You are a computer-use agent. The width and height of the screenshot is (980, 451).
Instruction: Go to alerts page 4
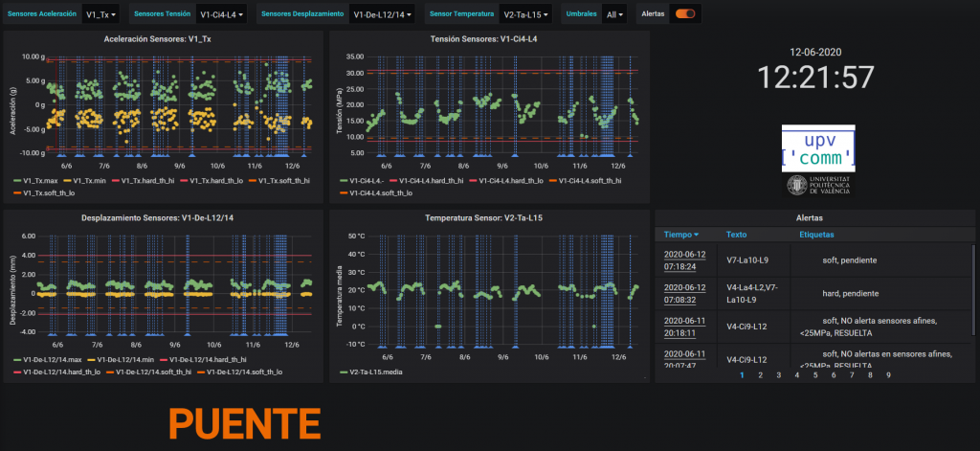(797, 375)
